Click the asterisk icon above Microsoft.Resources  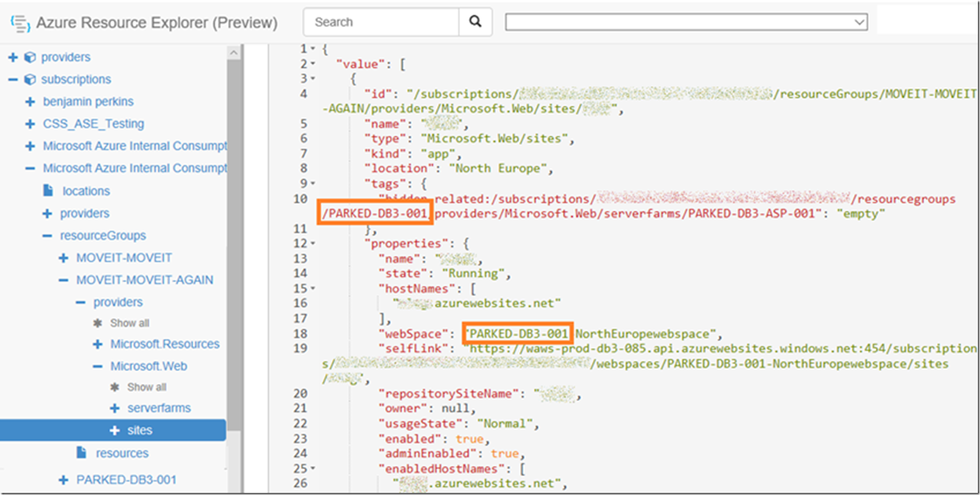pos(97,323)
